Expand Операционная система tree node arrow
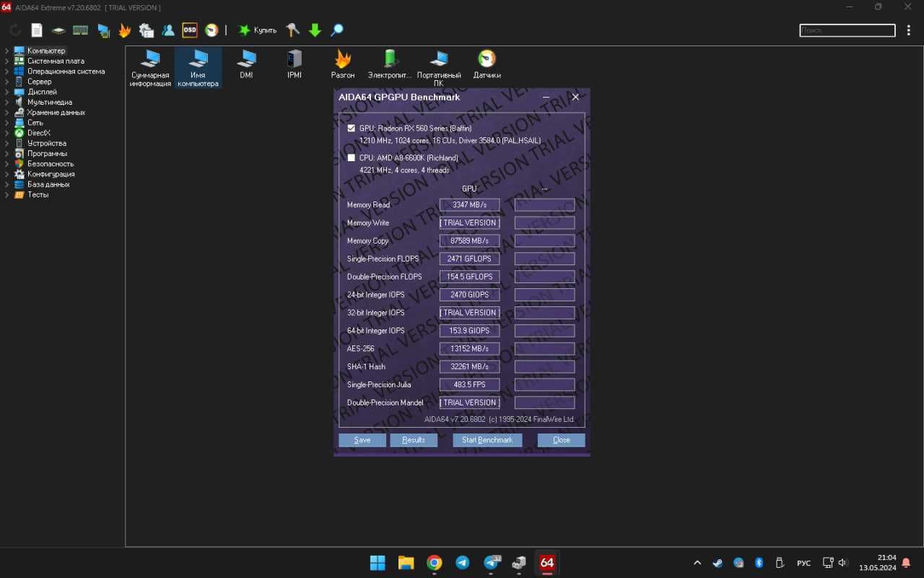Screen dimensions: 924x578 (6, 72)
